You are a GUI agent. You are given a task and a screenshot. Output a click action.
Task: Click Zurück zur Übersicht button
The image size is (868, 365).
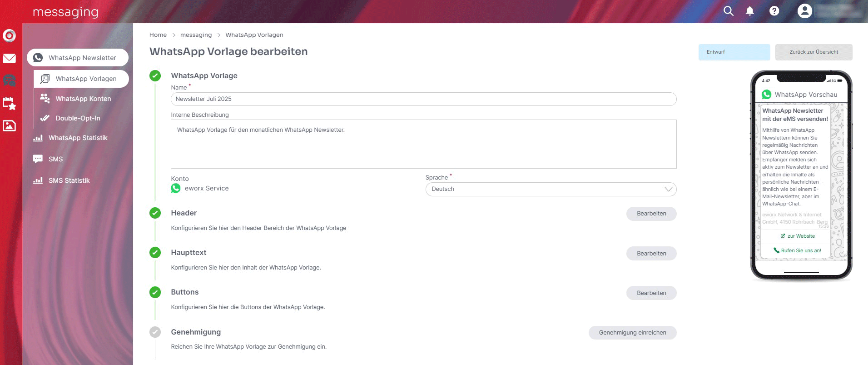(x=813, y=52)
